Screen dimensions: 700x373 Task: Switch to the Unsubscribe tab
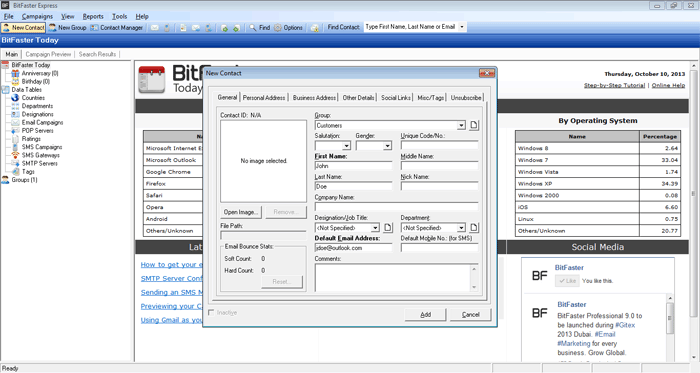click(466, 98)
